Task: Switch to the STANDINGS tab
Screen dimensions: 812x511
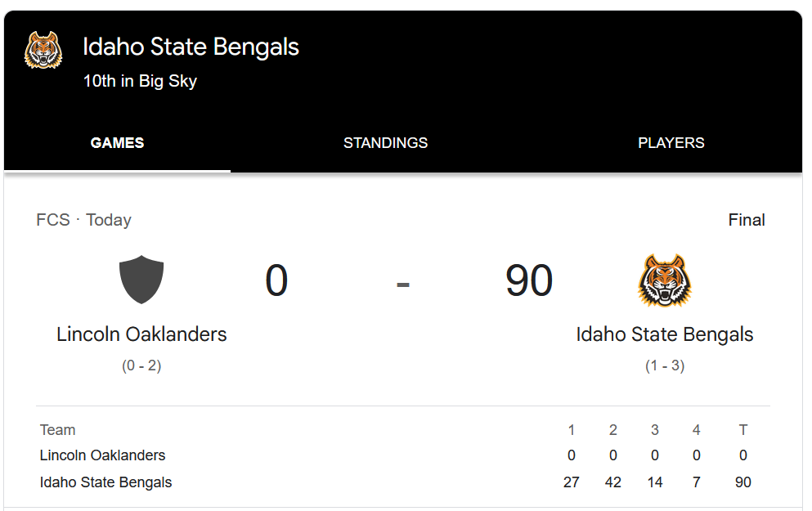Action: click(x=386, y=143)
